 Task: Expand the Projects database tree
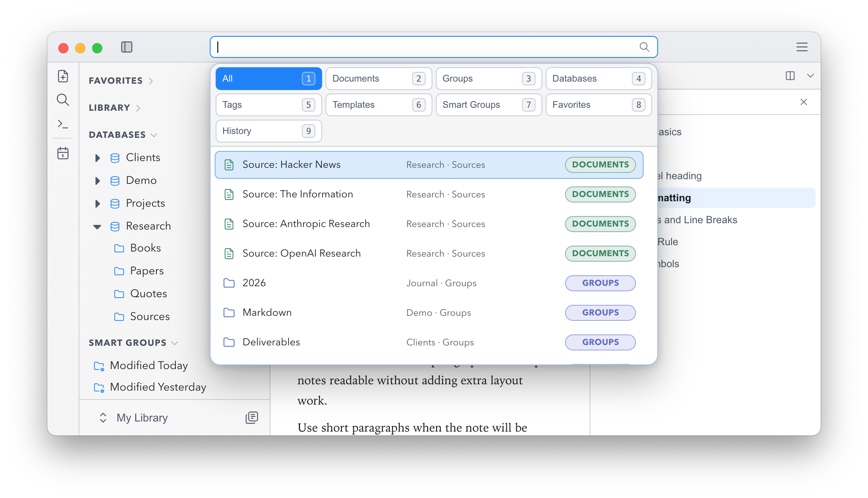tap(98, 204)
